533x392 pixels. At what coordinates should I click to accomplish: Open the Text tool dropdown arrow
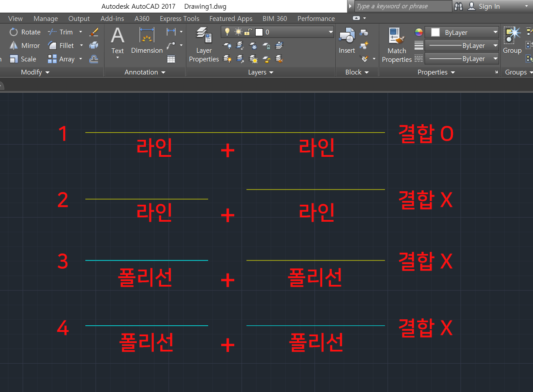pyautogui.click(x=118, y=57)
